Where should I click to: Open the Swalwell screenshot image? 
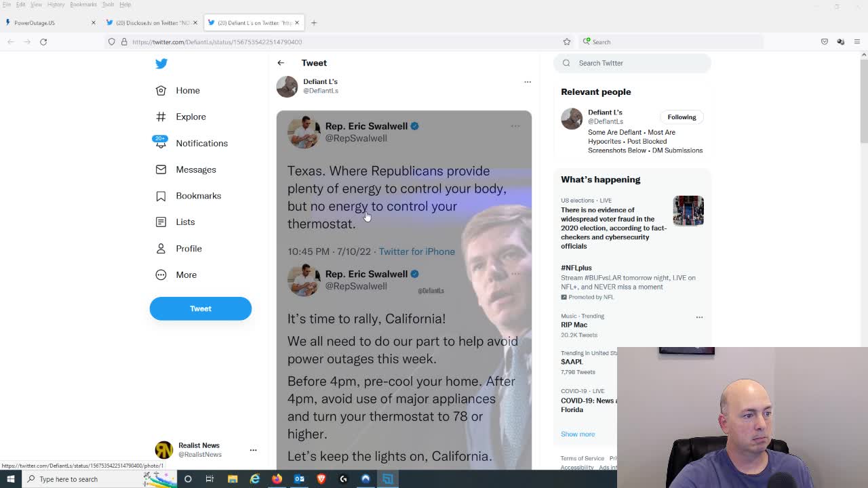(404, 289)
